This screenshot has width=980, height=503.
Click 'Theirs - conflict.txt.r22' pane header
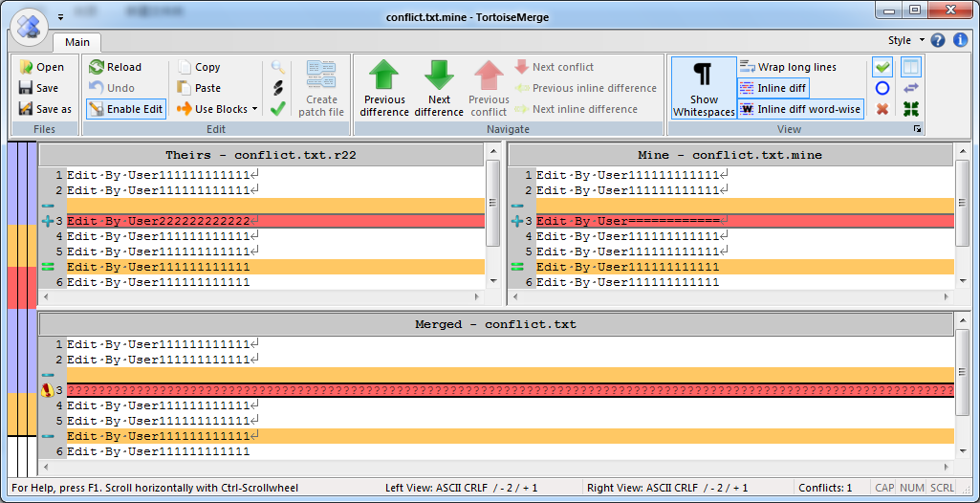pyautogui.click(x=261, y=155)
